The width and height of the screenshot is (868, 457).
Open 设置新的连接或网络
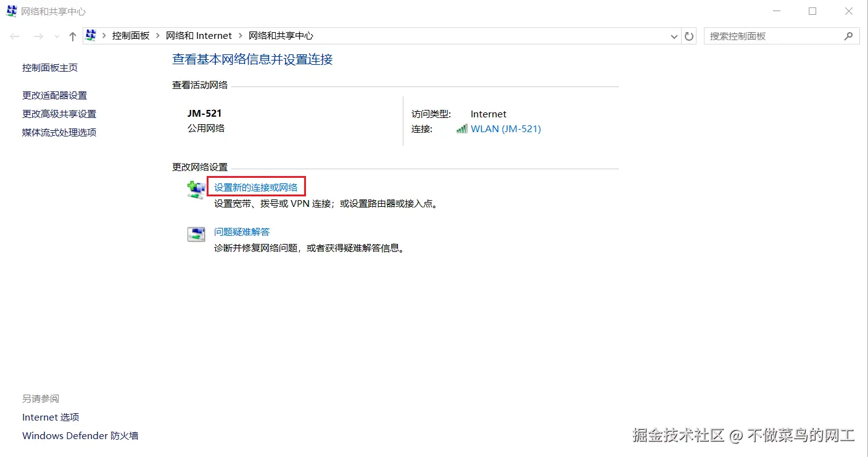click(x=257, y=186)
